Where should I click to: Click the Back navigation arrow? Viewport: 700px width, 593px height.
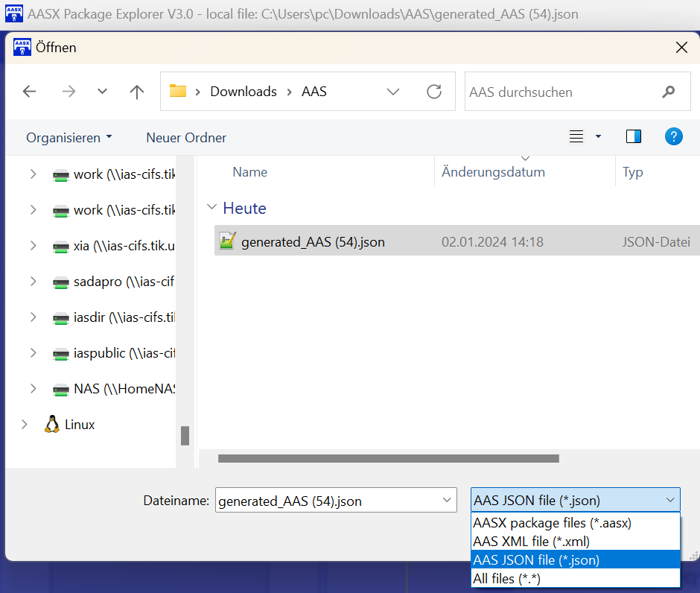point(30,92)
